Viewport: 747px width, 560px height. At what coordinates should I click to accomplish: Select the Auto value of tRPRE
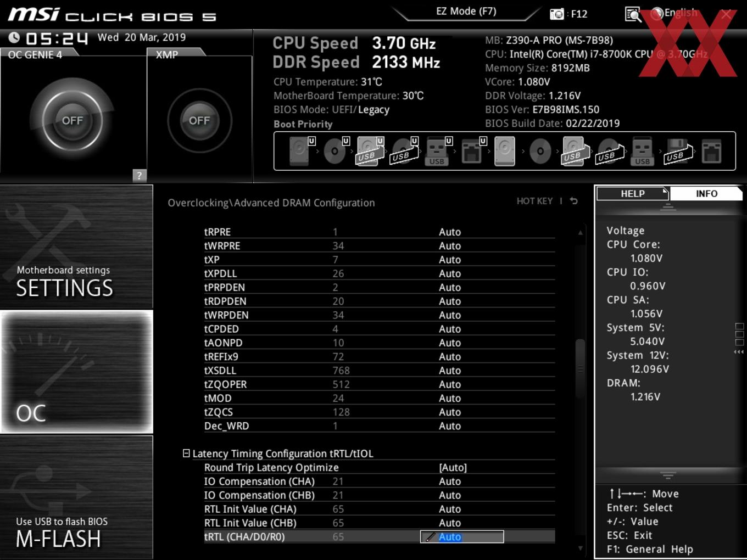coord(450,232)
